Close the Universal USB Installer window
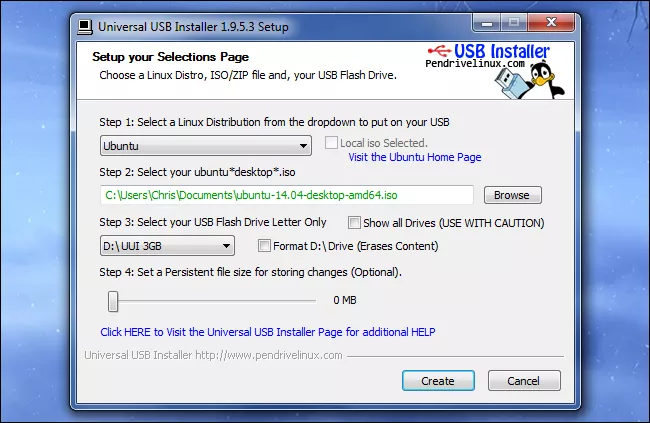650x423 pixels. click(x=551, y=22)
